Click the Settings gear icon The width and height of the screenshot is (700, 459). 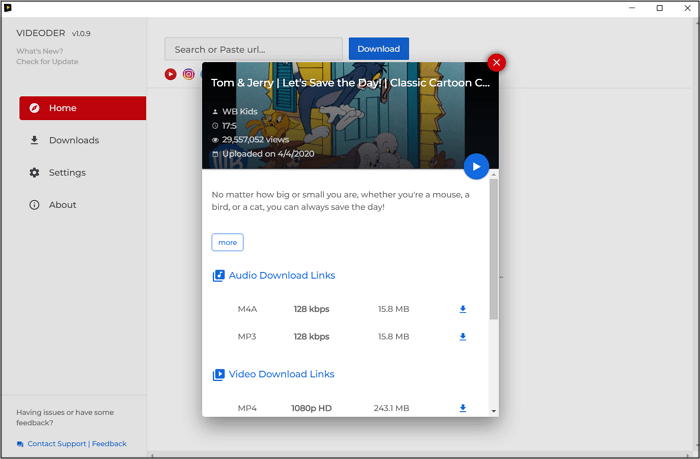coord(34,172)
